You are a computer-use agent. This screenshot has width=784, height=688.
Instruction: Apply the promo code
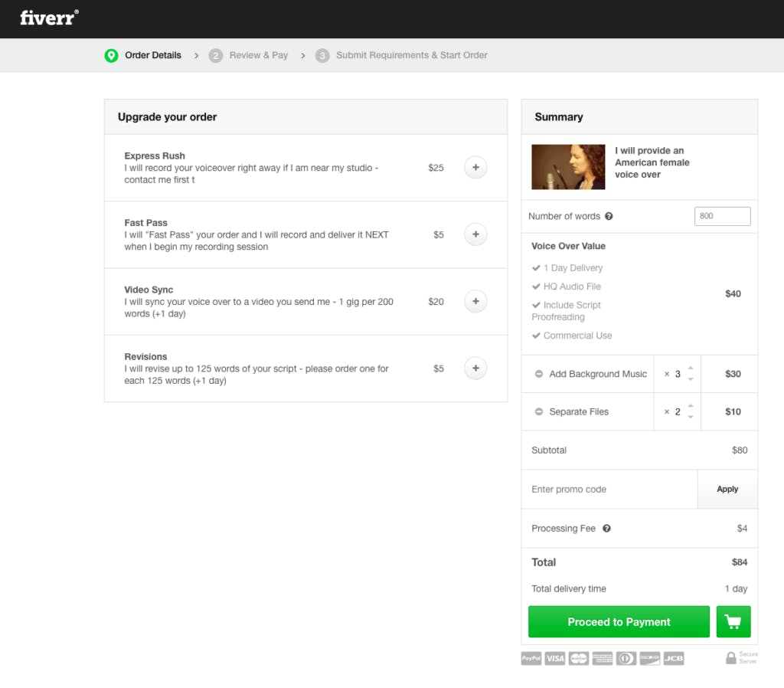(727, 489)
